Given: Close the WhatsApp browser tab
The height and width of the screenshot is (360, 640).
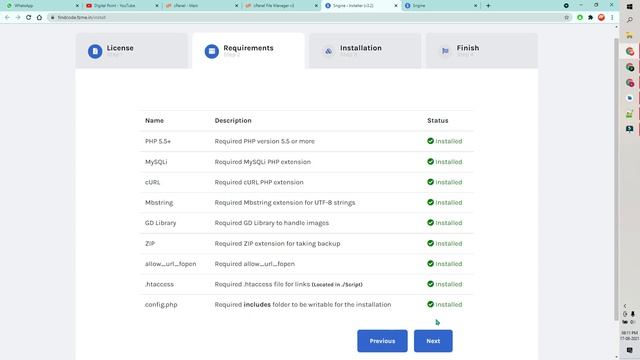Looking at the screenshot, I should click(77, 6).
